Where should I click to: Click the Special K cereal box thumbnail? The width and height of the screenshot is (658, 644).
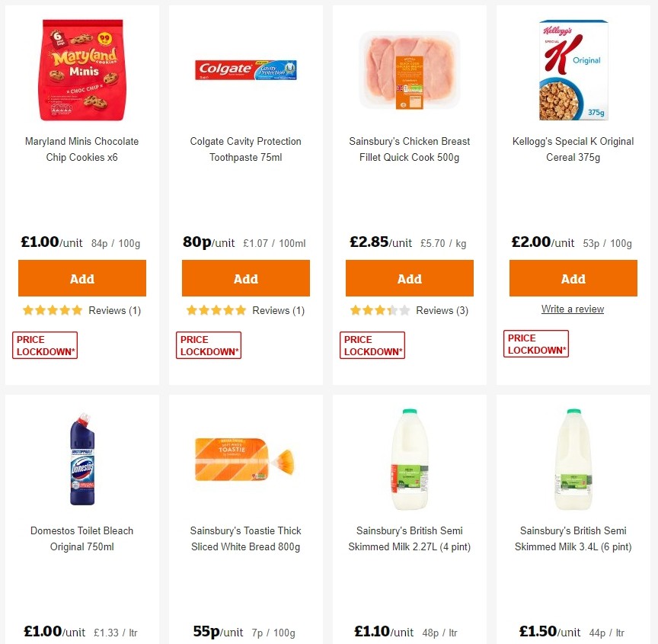[x=573, y=69]
